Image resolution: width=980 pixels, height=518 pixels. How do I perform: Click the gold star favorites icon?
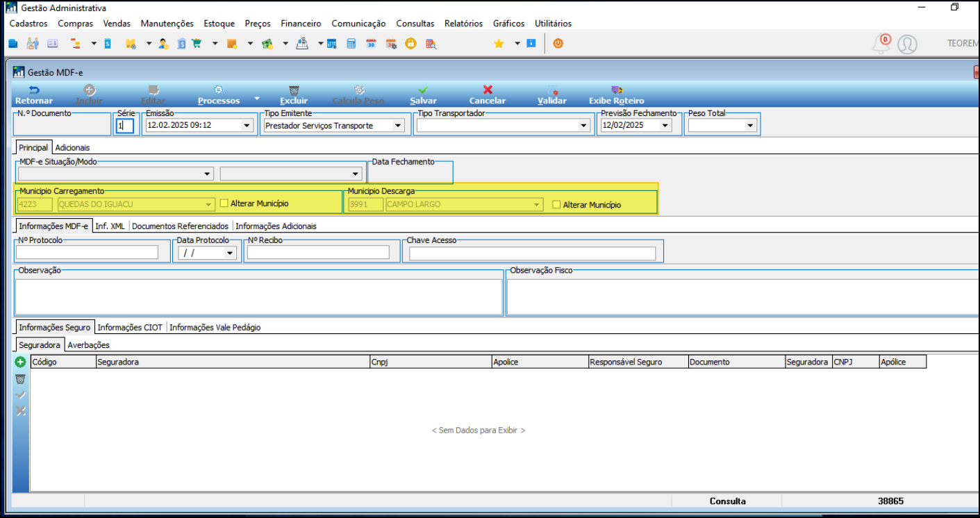pos(499,43)
